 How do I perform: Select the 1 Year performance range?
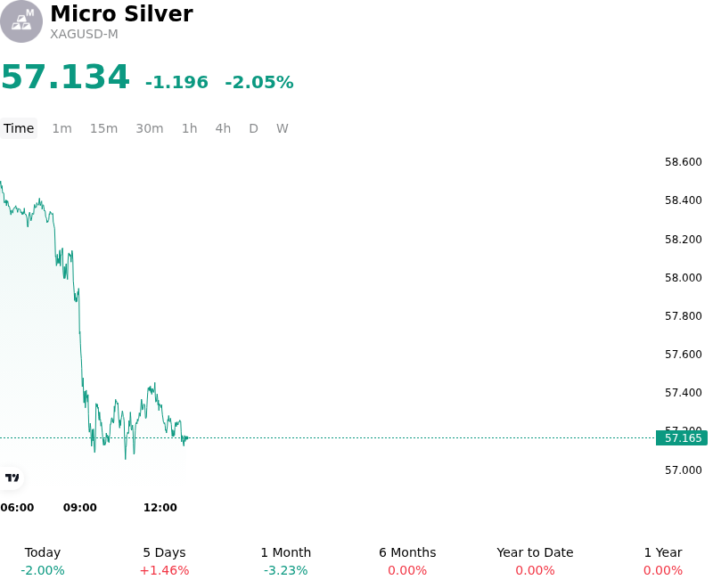[x=663, y=561]
